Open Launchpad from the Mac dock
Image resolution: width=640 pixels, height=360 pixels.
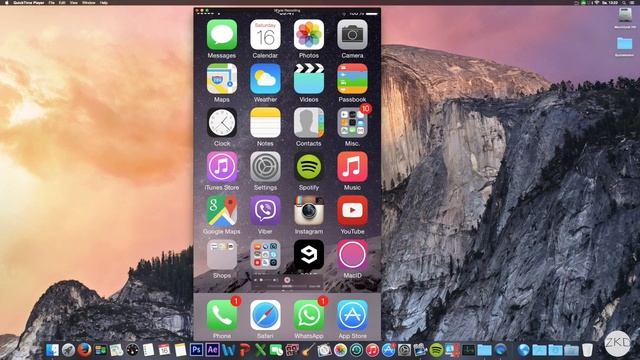pos(68,350)
